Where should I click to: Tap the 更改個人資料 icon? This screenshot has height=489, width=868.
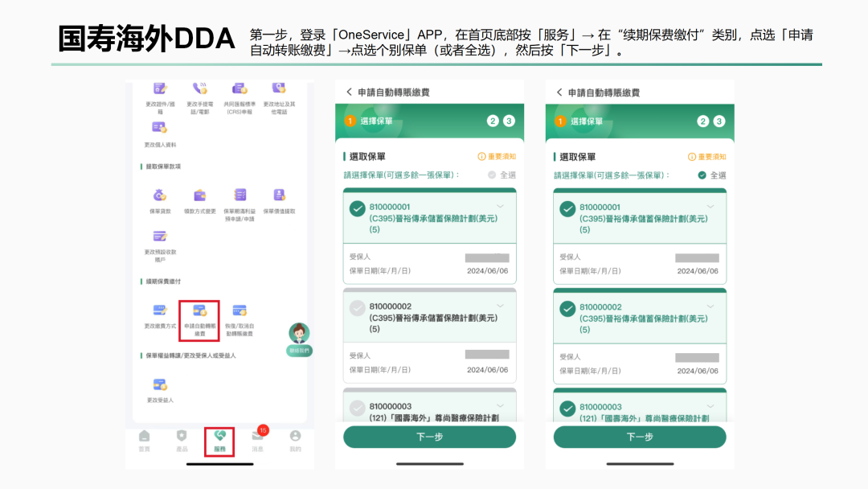tap(159, 128)
